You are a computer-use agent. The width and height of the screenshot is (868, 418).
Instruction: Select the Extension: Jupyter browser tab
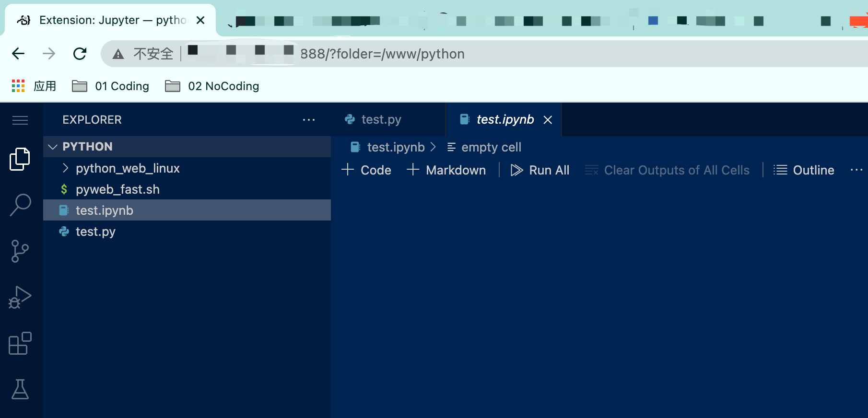(x=110, y=20)
